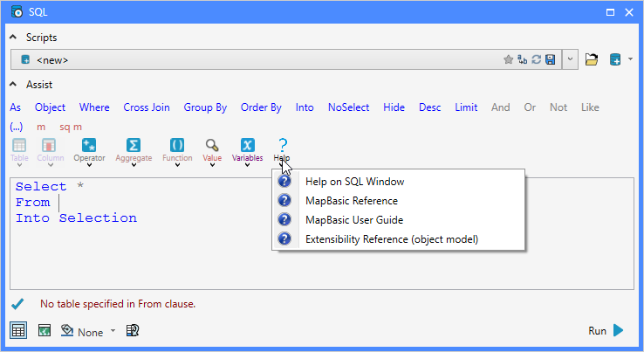Click the And operator link
This screenshot has width=644, height=352.
point(501,107)
